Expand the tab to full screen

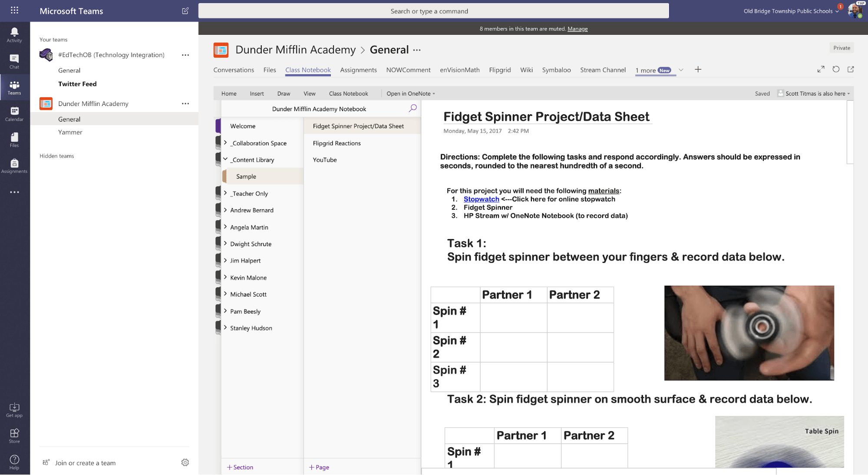pyautogui.click(x=821, y=69)
